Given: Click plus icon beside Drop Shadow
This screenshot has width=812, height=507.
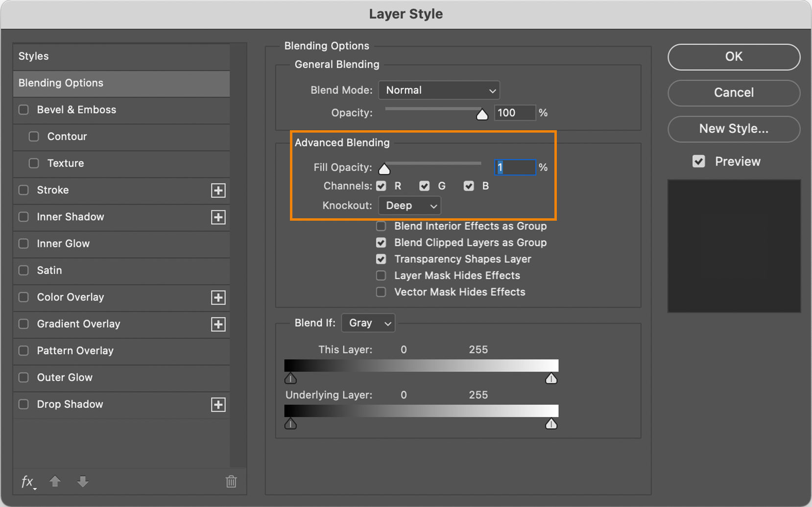Looking at the screenshot, I should (218, 405).
